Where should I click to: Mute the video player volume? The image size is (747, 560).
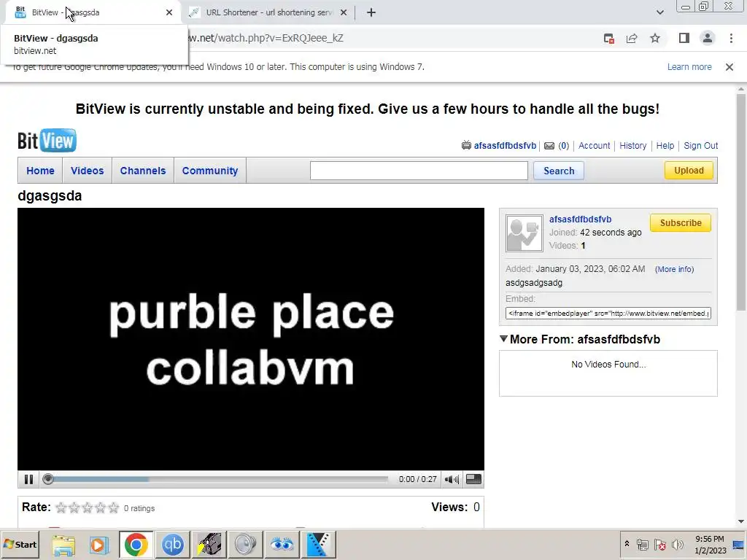pos(451,479)
